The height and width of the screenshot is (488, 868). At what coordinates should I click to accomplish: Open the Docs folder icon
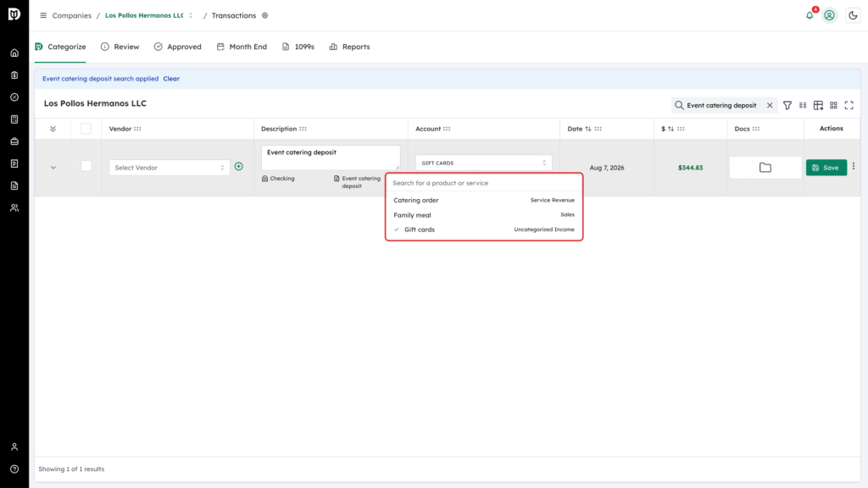[x=765, y=168]
